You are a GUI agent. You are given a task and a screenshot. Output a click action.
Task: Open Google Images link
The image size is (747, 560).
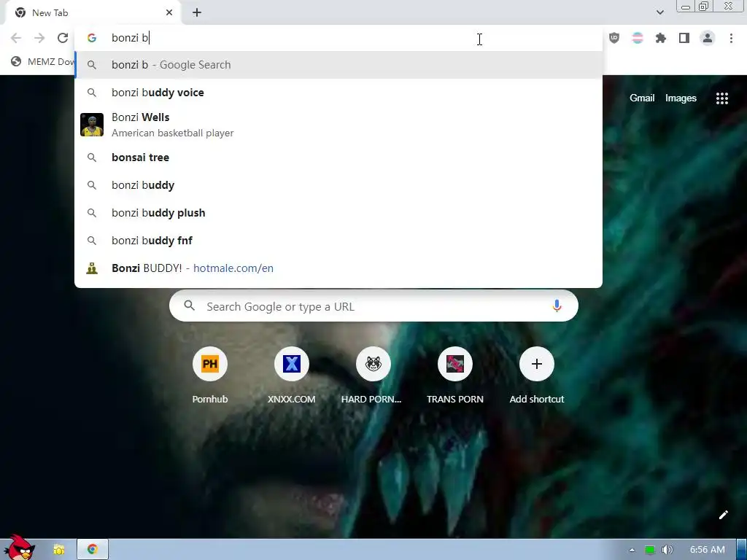pos(681,98)
